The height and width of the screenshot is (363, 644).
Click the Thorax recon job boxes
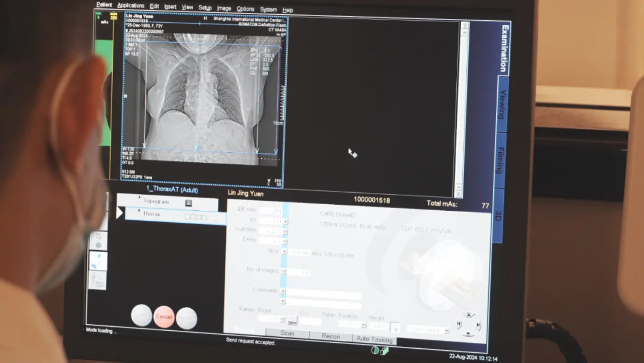tap(195, 217)
